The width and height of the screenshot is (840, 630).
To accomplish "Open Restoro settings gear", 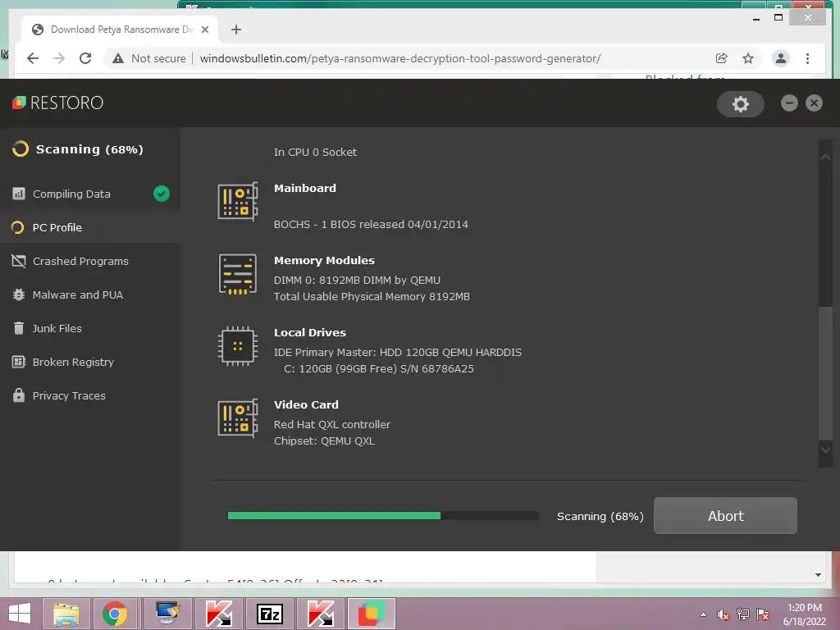I will pos(741,104).
